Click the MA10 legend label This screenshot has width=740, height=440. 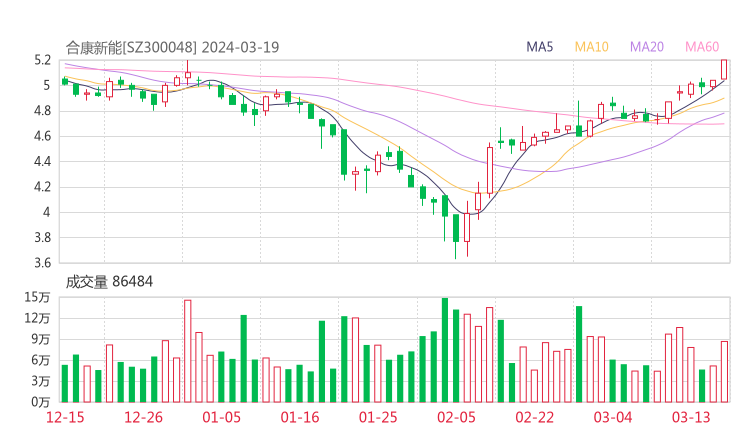pyautogui.click(x=591, y=47)
